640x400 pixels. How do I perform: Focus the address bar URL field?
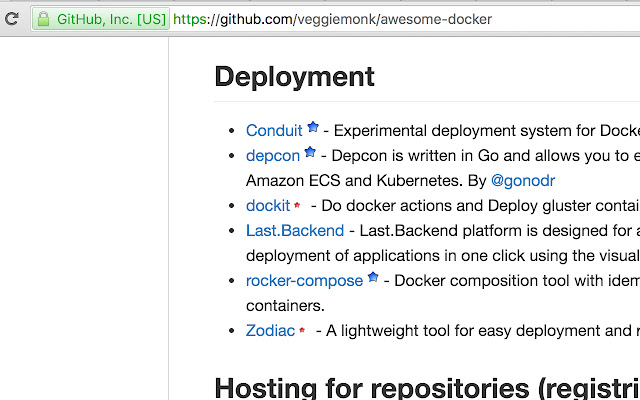point(400,19)
